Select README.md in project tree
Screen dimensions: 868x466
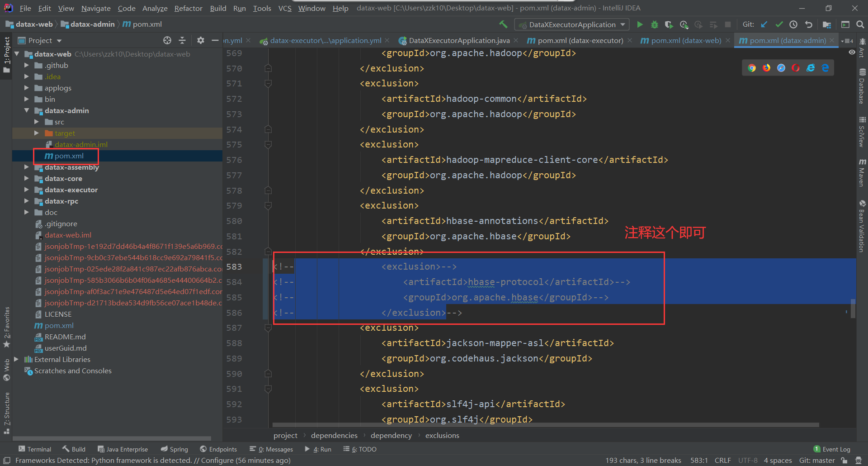[x=65, y=337]
